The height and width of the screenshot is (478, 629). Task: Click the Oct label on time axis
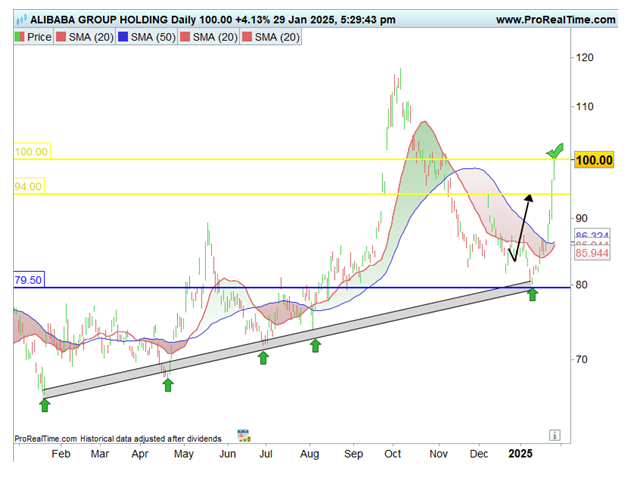pos(392,454)
